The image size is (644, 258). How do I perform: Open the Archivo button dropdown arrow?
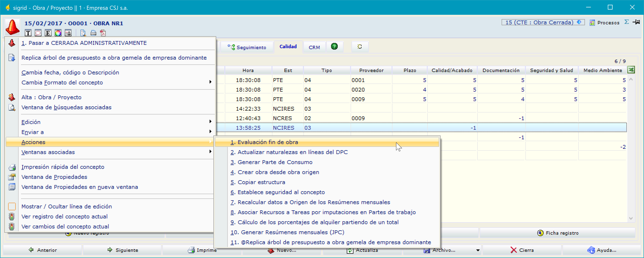pyautogui.click(x=478, y=250)
